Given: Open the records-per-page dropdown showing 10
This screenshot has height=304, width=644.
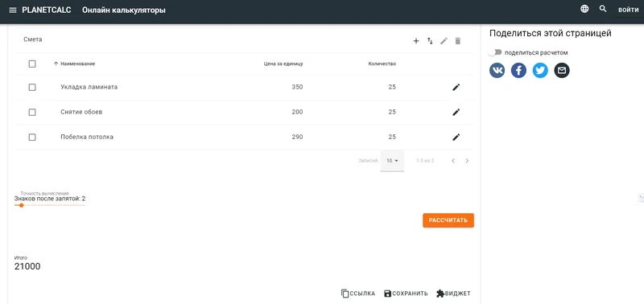Looking at the screenshot, I should pyautogui.click(x=392, y=161).
